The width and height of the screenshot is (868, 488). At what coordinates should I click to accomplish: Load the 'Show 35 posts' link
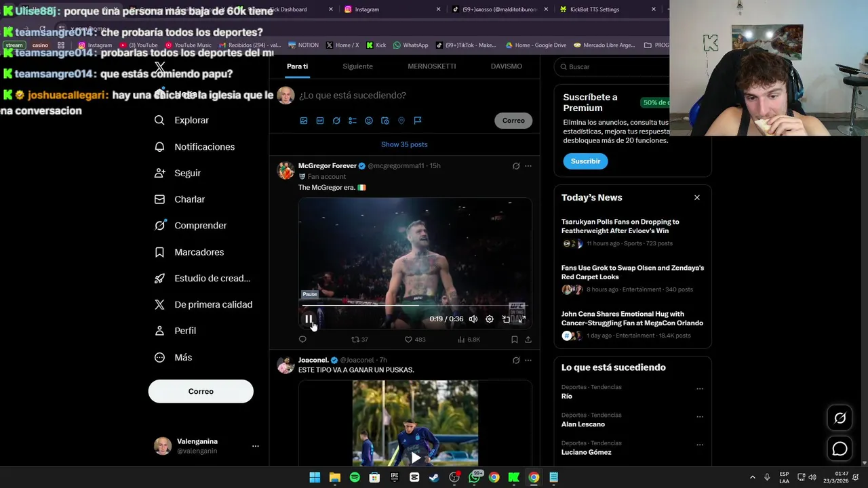point(404,144)
